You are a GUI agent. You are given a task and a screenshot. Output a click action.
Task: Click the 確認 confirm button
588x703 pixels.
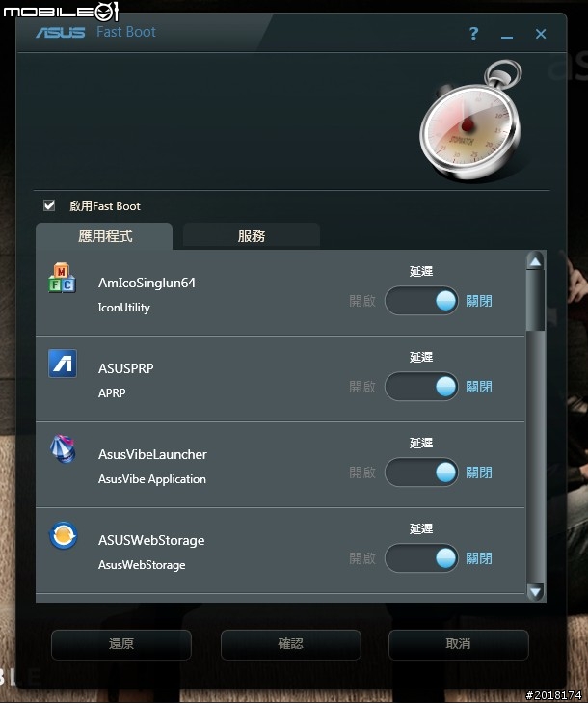point(290,644)
